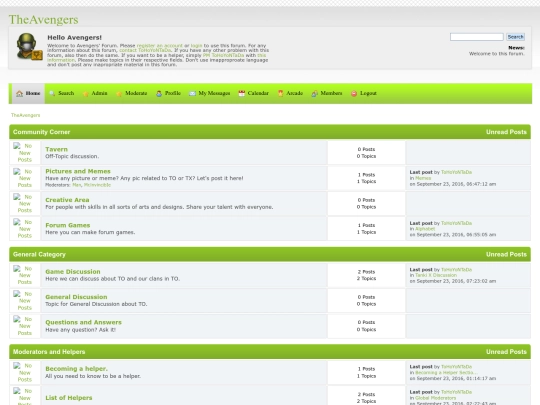
Task: Follow the contact ToHoYoNTaDa link
Action: coord(145,50)
